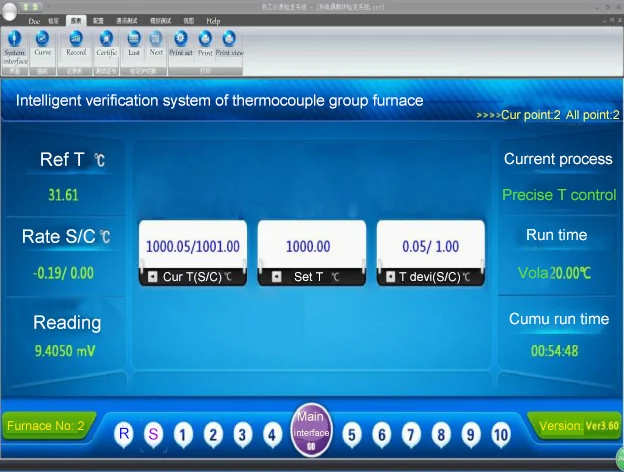Select channel marker S
Image resolution: width=624 pixels, height=472 pixels.
click(153, 434)
